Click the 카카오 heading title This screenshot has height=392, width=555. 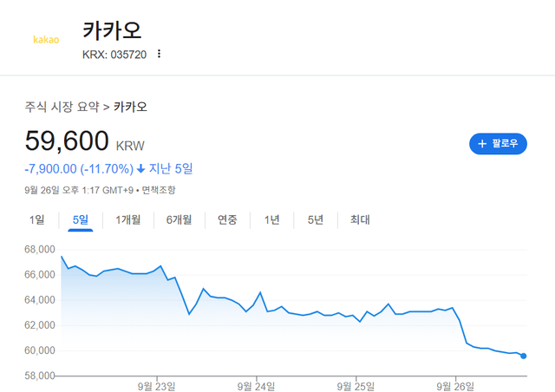(111, 29)
